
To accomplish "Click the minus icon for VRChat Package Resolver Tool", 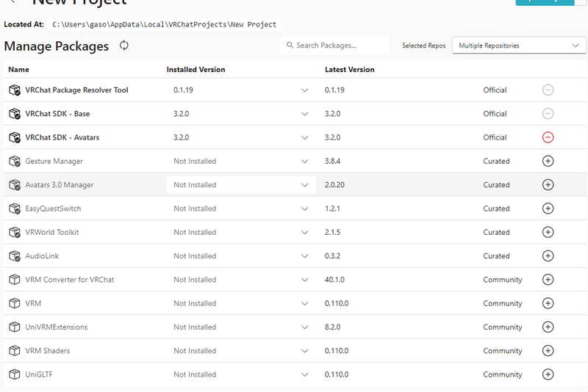I will coord(548,90).
